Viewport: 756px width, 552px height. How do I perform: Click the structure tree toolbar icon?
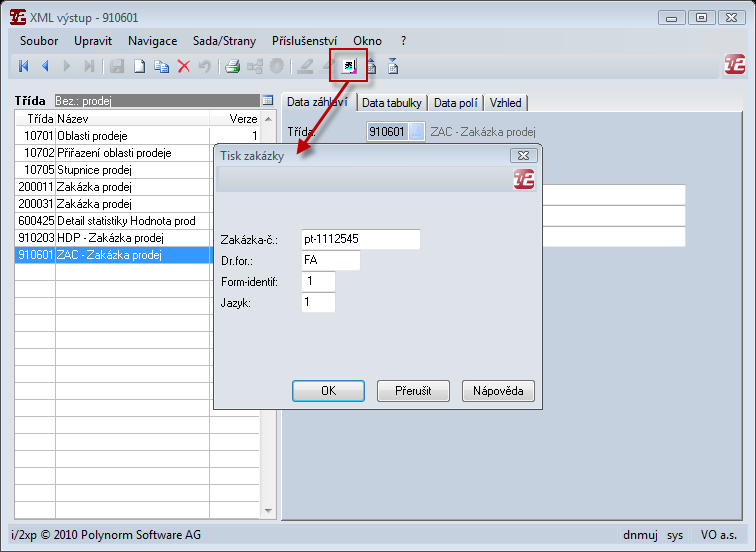pos(255,66)
